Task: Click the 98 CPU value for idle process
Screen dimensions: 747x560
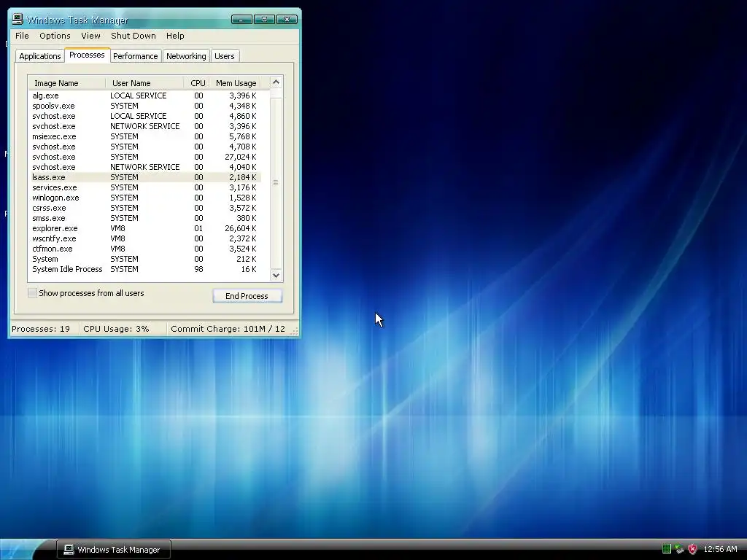Action: [198, 269]
